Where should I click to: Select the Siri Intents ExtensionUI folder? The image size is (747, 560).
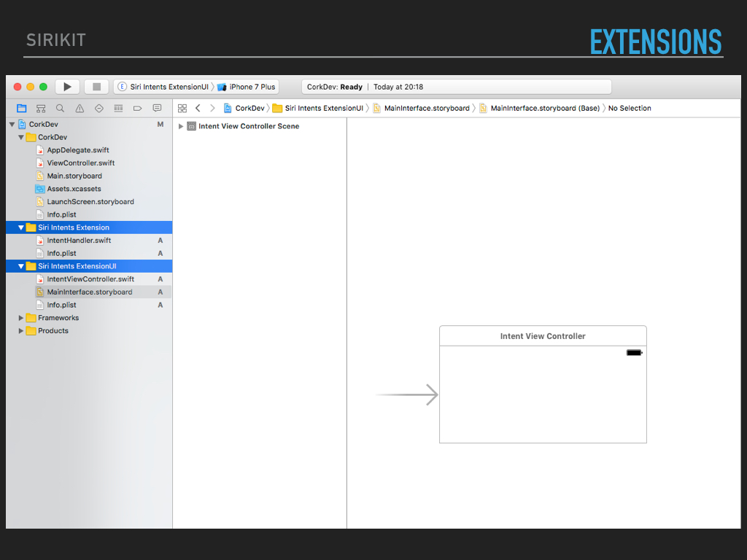[89, 265]
